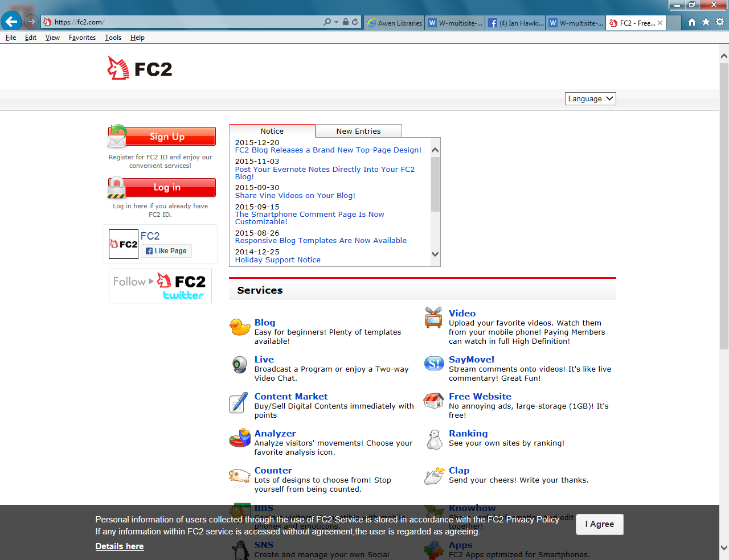Switch to the New Entries tab
This screenshot has height=560, width=729.
(359, 131)
